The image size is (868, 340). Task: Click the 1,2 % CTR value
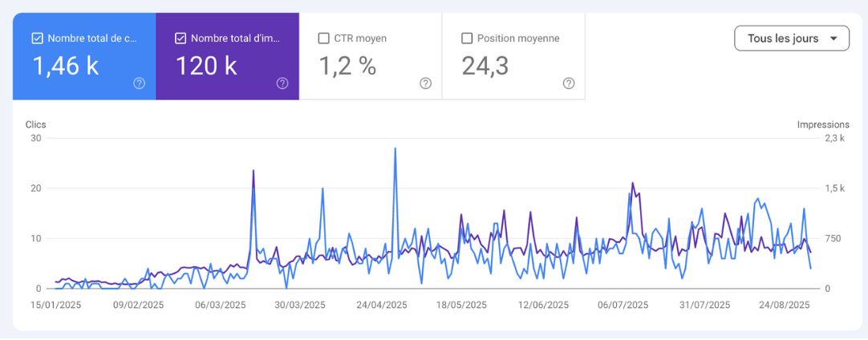[347, 66]
